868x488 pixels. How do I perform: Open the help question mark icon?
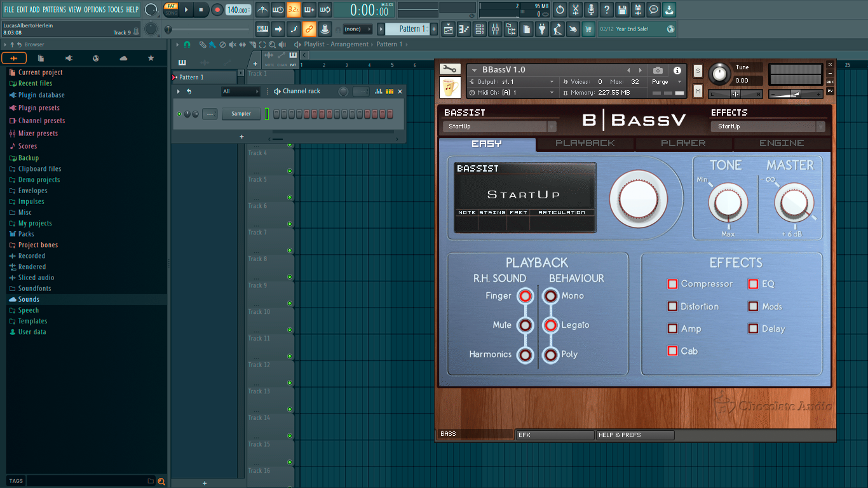click(607, 10)
